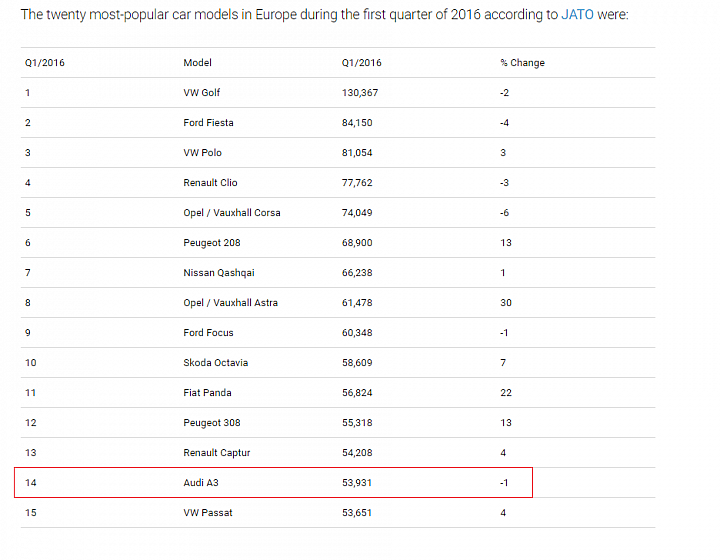Select Fiat Panda model cell

(208, 393)
